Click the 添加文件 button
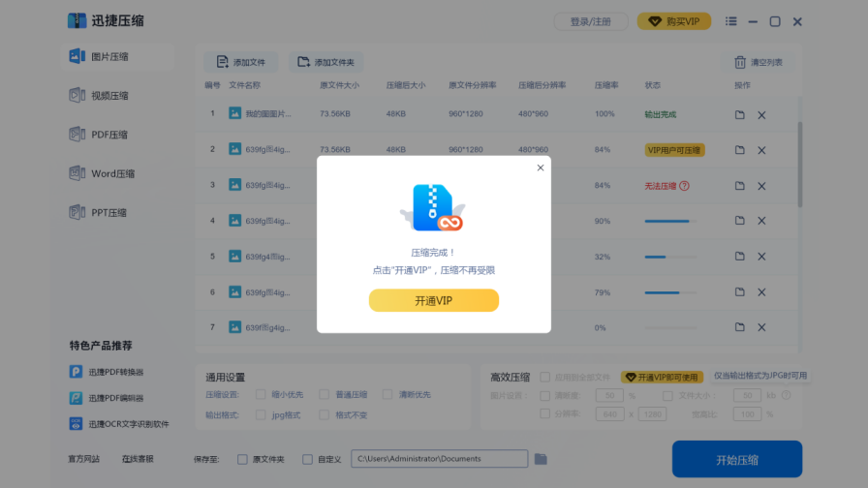The image size is (868, 488). (x=240, y=62)
